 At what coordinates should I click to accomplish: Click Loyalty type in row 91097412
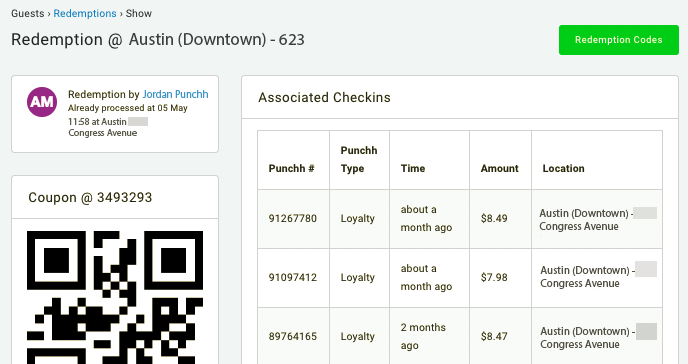[x=358, y=278]
